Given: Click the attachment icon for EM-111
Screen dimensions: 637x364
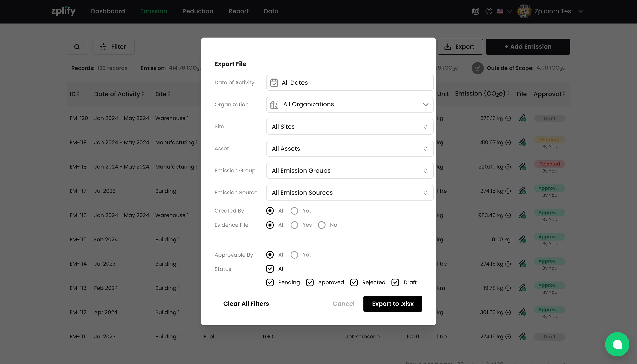Looking at the screenshot, I should pyautogui.click(x=522, y=337).
